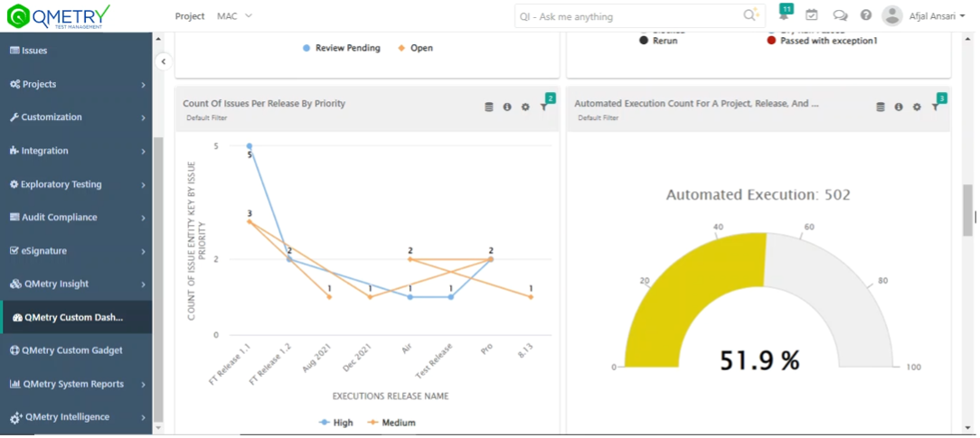Open filter of Automated Execution gadget
980x438 pixels.
(936, 106)
